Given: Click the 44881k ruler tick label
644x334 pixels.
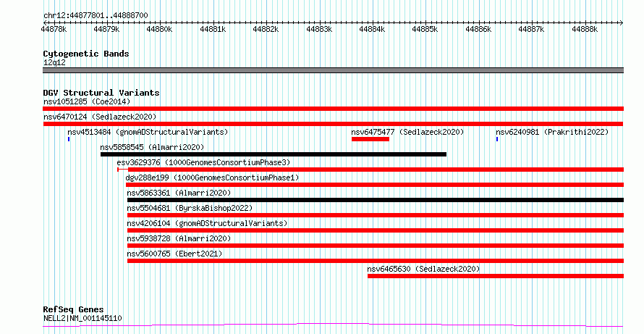Looking at the screenshot, I should pos(213,29).
